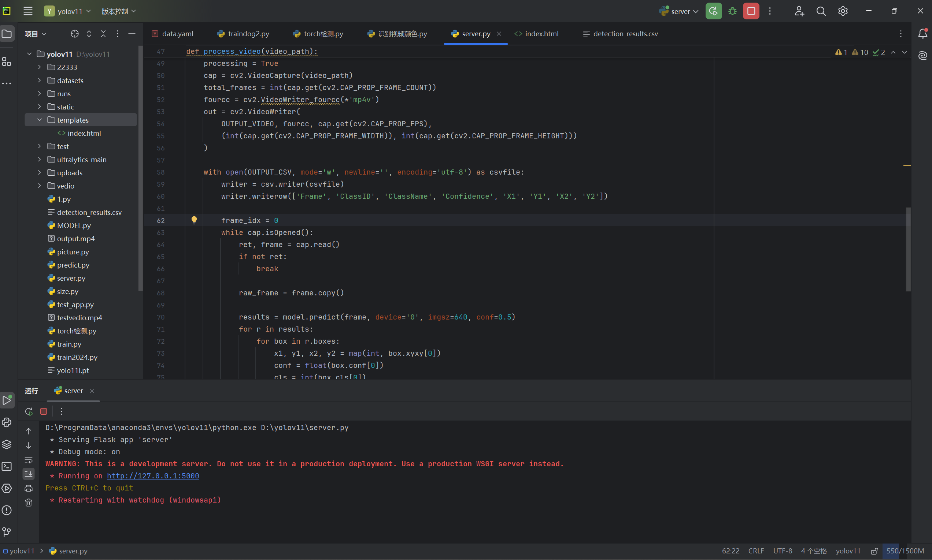The image size is (932, 560).
Task: Click the red Stop server button in toolbar
Action: pos(751,11)
